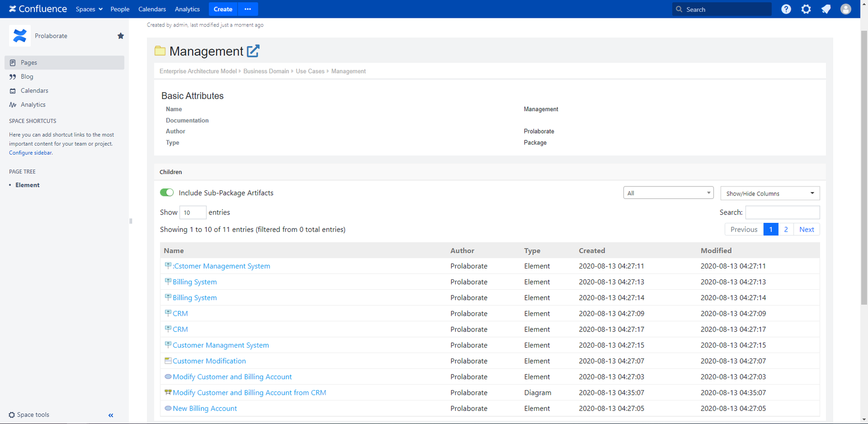Click the icon next to Customer Modification

(168, 360)
